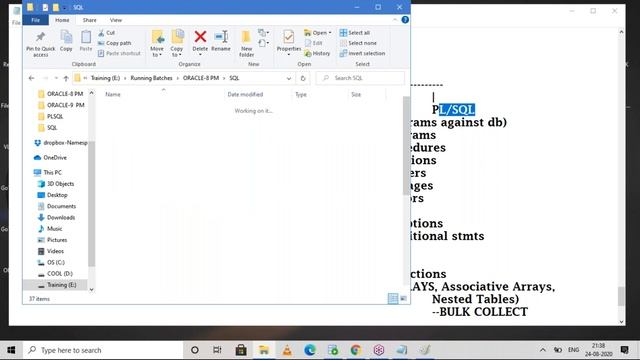Go back with navigation arrow
640x360 pixels.
(x=31, y=78)
